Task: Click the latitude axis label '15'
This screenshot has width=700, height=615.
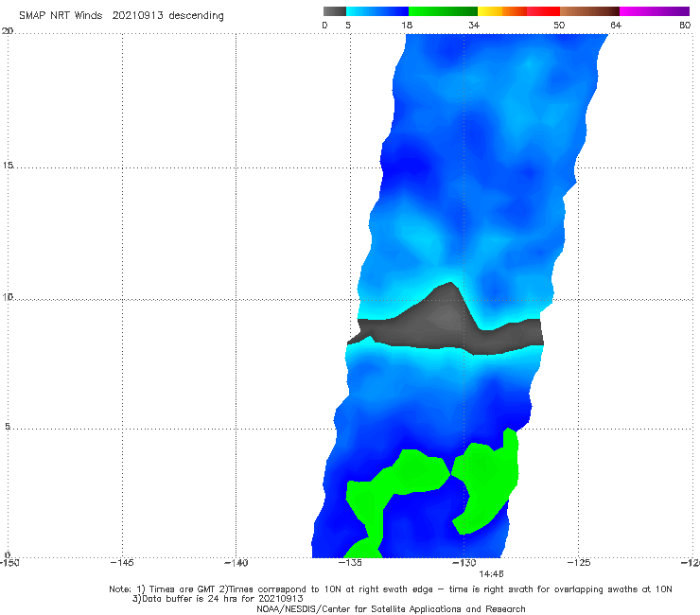Action: point(8,166)
